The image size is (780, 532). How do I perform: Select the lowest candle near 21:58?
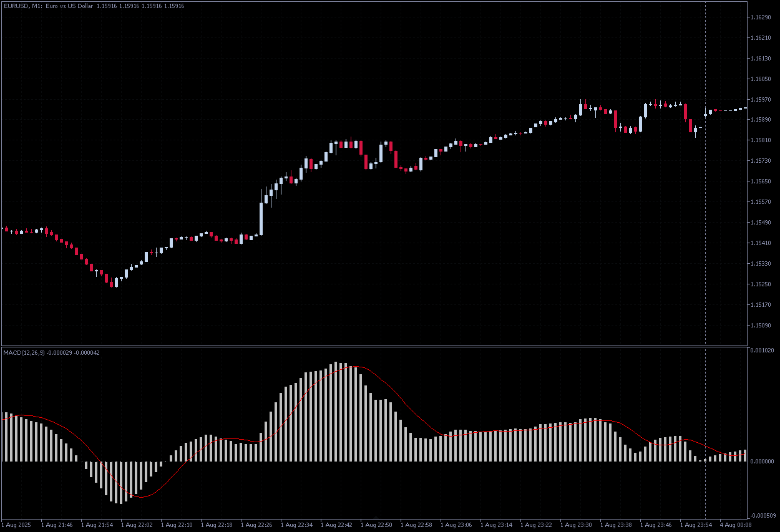tap(114, 284)
